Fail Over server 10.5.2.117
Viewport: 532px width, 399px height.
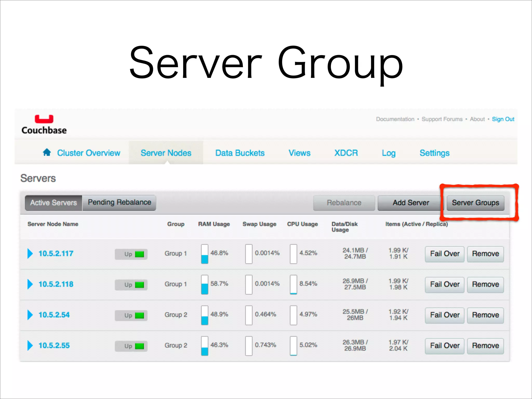pyautogui.click(x=445, y=254)
